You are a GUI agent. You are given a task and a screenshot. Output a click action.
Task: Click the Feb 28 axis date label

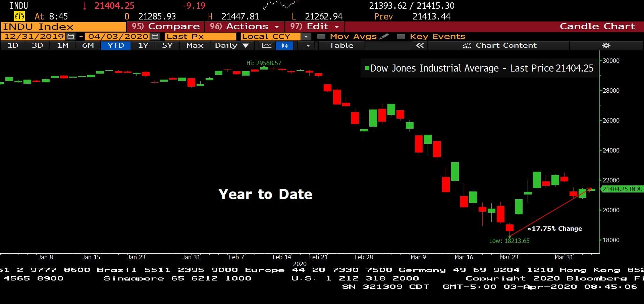[x=364, y=257]
